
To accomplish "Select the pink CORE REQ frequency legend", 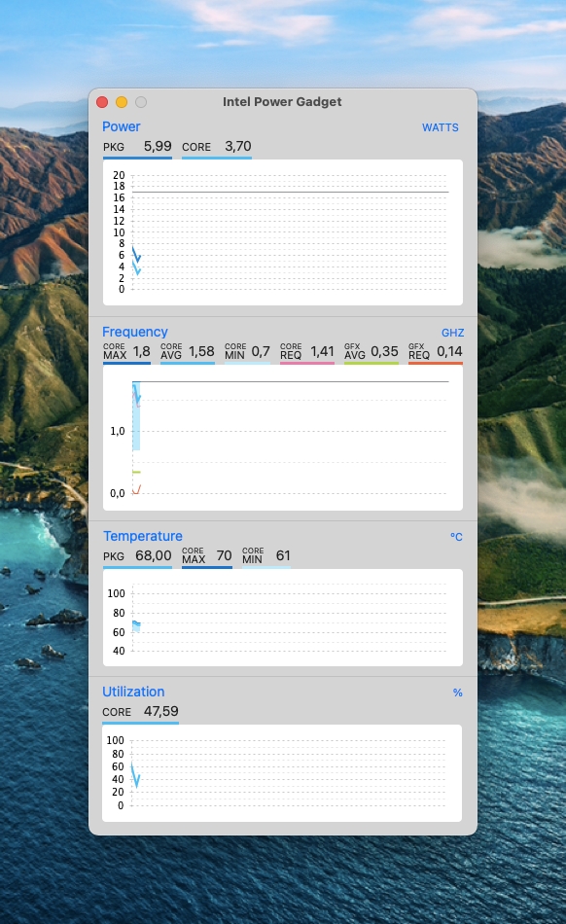I will pos(307,352).
